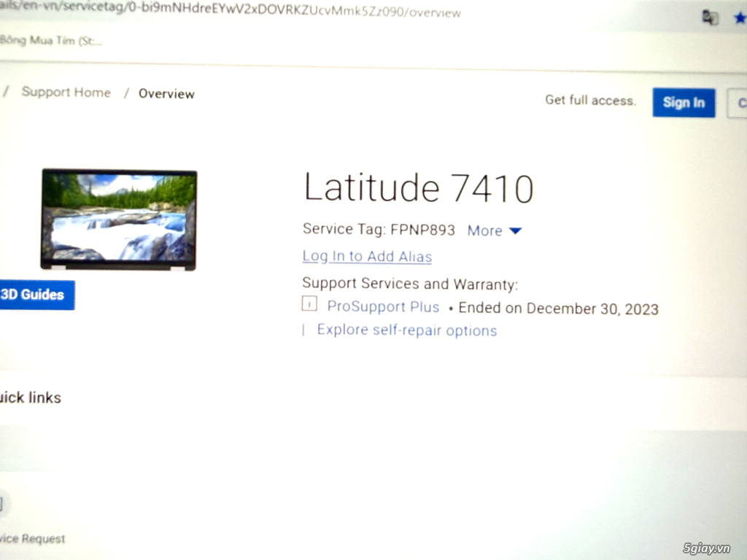Click the Quick links heading

tap(31, 397)
